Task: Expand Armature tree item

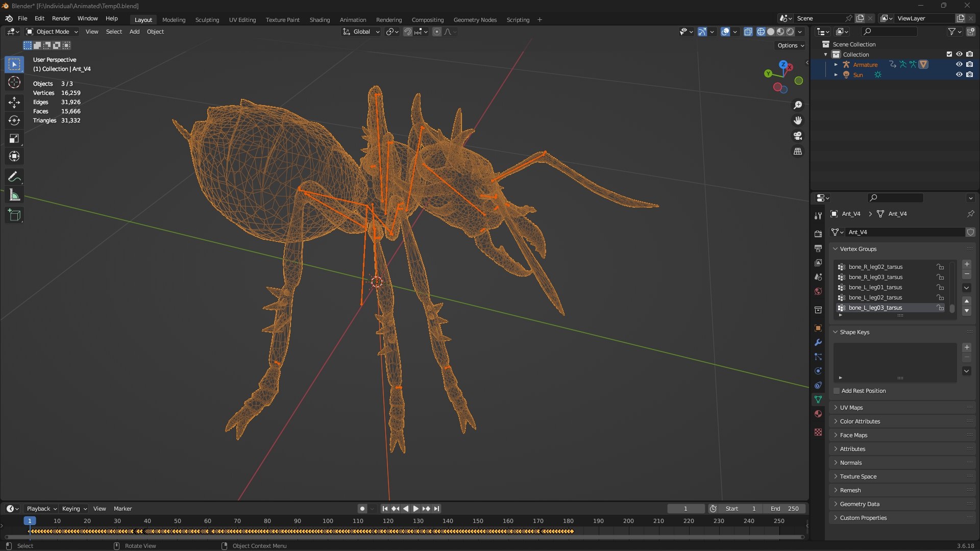Action: [x=836, y=65]
